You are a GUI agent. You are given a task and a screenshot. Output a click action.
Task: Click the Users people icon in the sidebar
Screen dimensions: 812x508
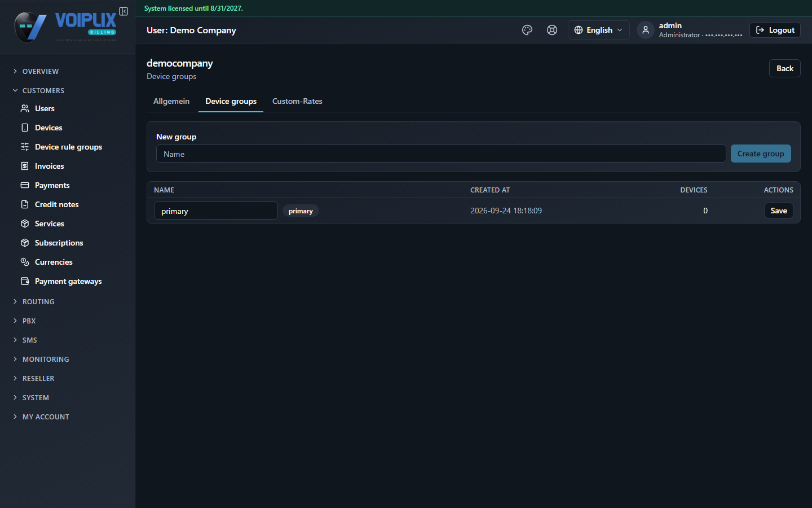coord(25,108)
